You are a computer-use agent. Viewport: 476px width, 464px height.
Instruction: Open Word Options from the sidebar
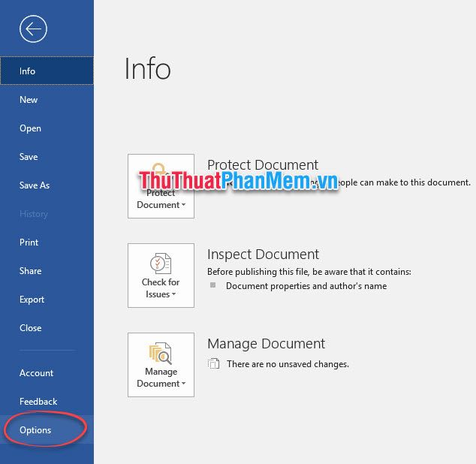[x=35, y=430]
